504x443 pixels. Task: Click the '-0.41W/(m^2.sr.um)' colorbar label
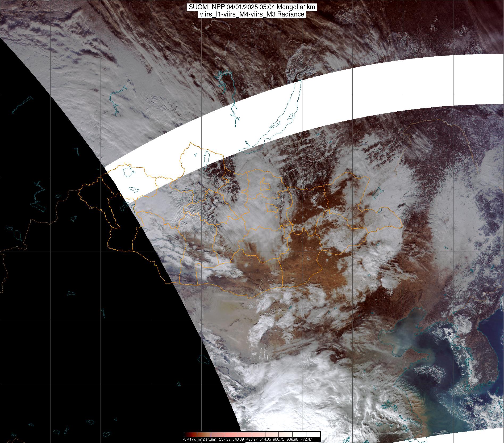(200, 439)
